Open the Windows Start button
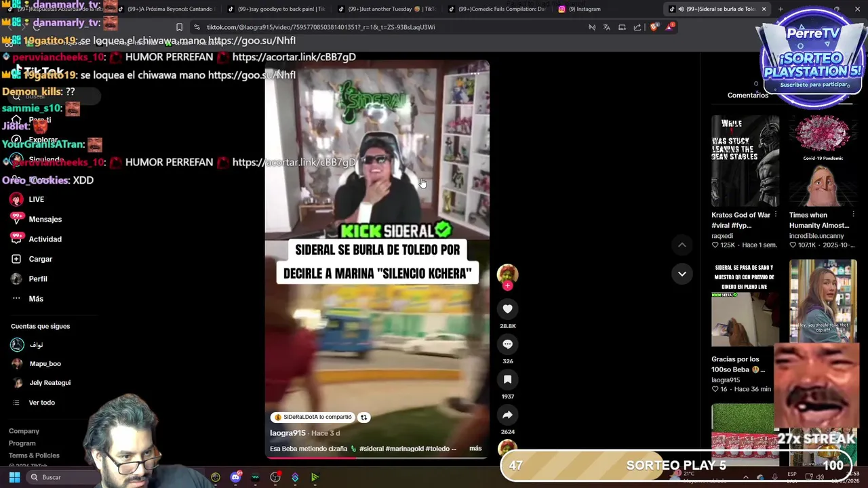 point(14,477)
